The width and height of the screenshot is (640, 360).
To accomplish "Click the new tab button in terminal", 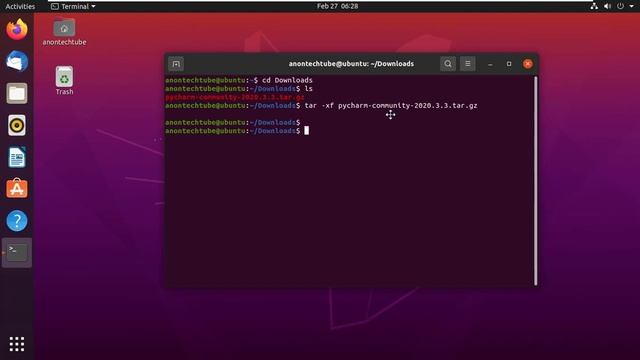I will tap(176, 64).
